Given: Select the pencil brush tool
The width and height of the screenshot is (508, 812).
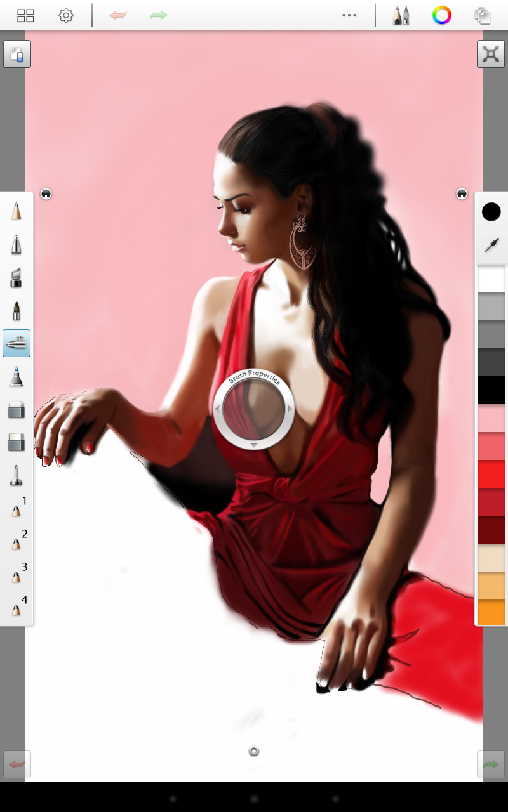Looking at the screenshot, I should tap(17, 211).
